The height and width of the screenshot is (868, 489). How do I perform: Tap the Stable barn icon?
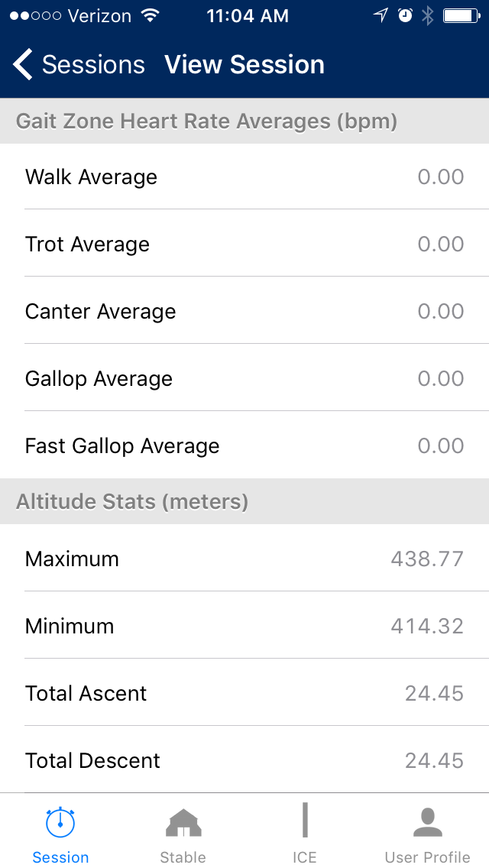[183, 823]
